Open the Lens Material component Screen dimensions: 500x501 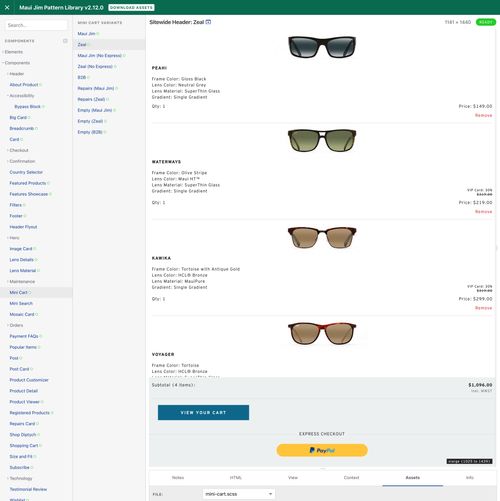coord(23,271)
